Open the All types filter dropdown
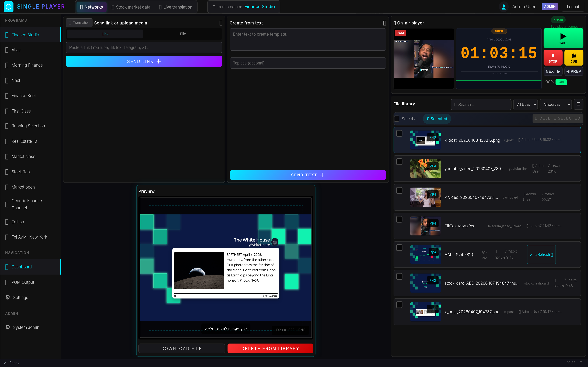Screen dimensions: 588x367 click(x=525, y=104)
